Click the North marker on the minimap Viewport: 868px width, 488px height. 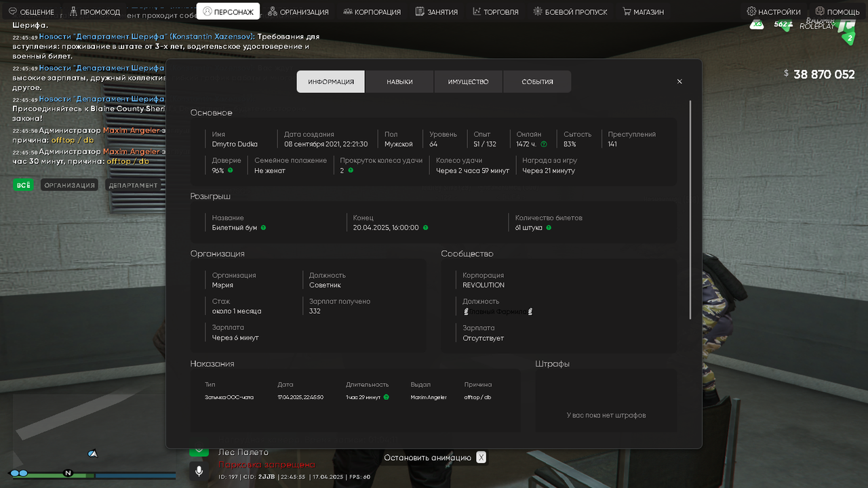click(x=68, y=473)
